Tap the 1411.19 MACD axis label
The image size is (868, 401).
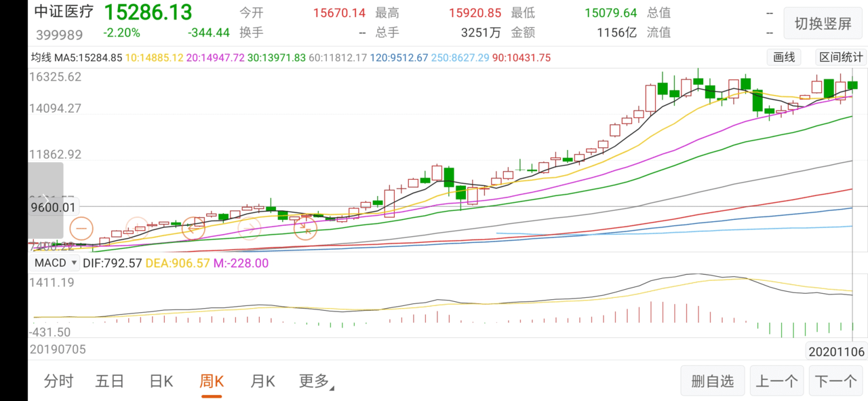click(52, 282)
